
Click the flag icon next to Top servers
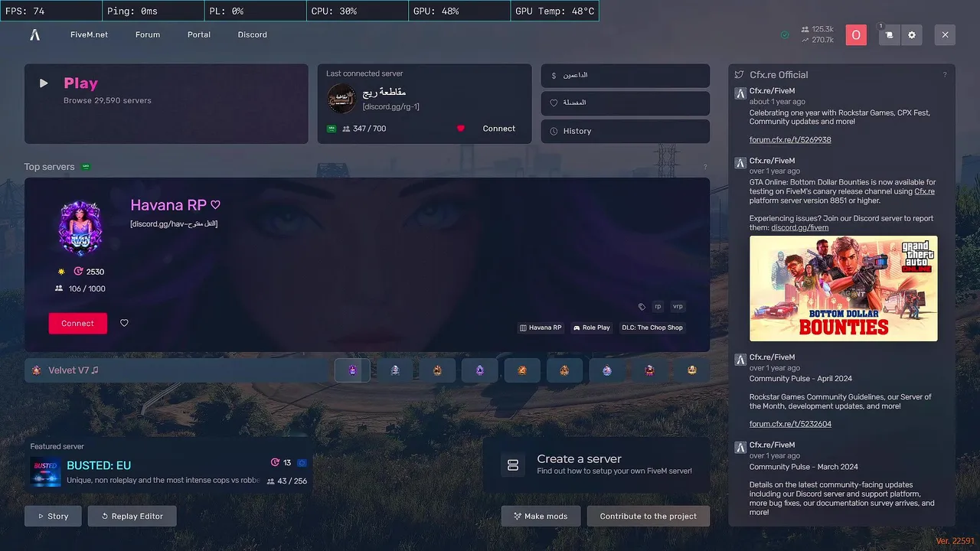86,167
